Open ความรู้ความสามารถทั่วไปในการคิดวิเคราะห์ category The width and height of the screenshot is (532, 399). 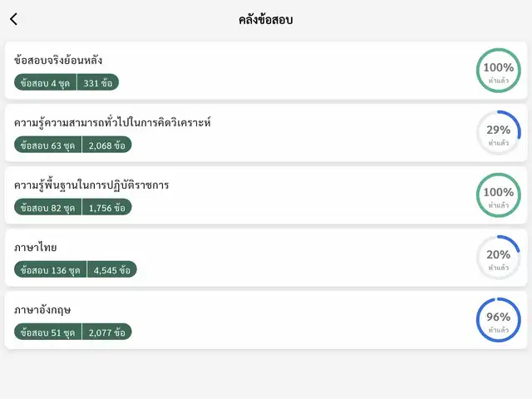[113, 122]
